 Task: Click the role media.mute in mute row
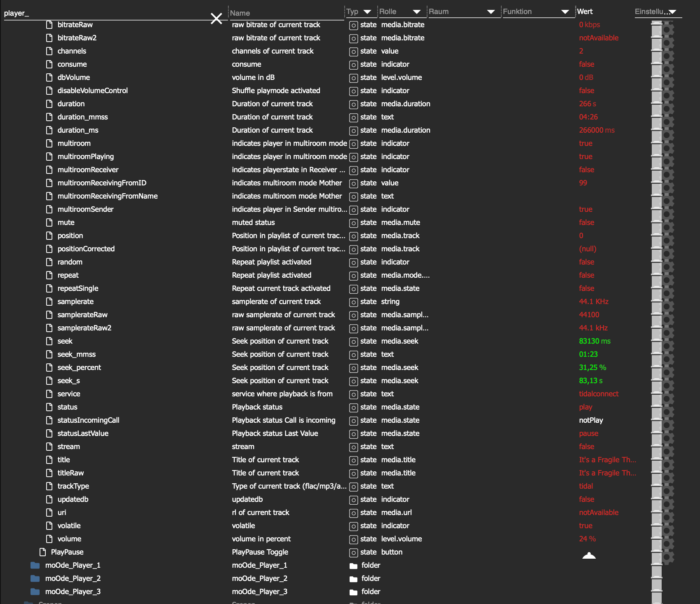pyautogui.click(x=400, y=222)
